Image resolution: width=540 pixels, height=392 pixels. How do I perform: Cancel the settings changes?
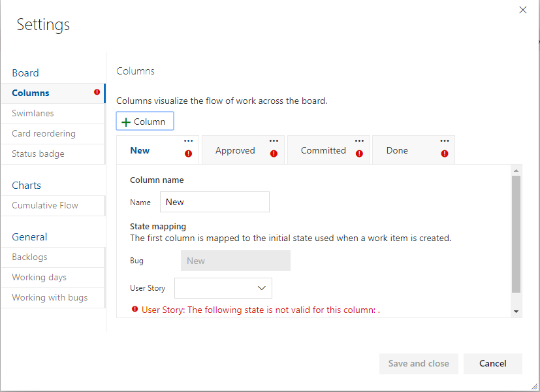[492, 363]
